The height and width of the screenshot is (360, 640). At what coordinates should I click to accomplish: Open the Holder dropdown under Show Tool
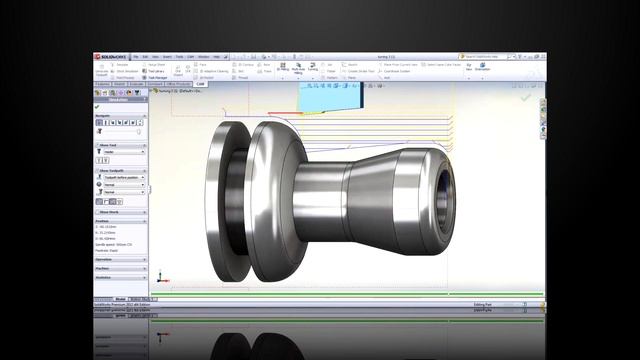pyautogui.click(x=124, y=152)
